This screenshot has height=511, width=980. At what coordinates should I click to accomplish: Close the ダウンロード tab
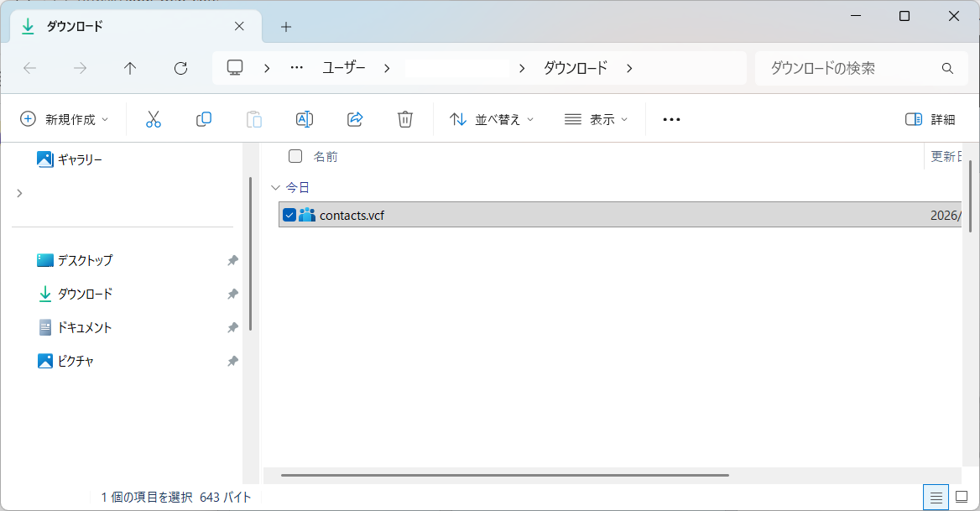[239, 26]
